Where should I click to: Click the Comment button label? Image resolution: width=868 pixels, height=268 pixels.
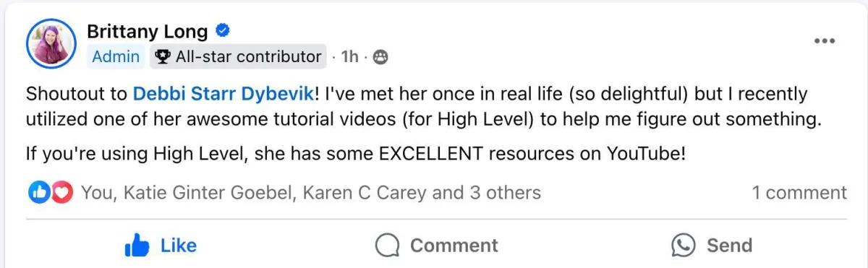(454, 246)
